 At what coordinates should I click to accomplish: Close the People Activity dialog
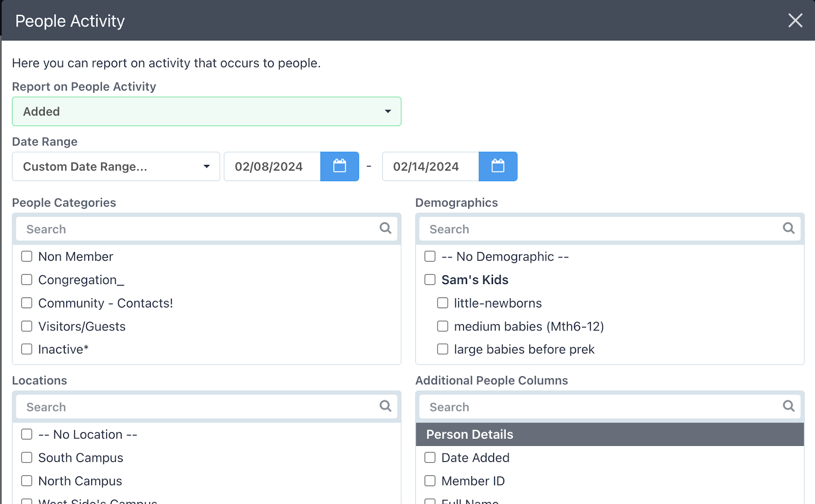(x=795, y=20)
